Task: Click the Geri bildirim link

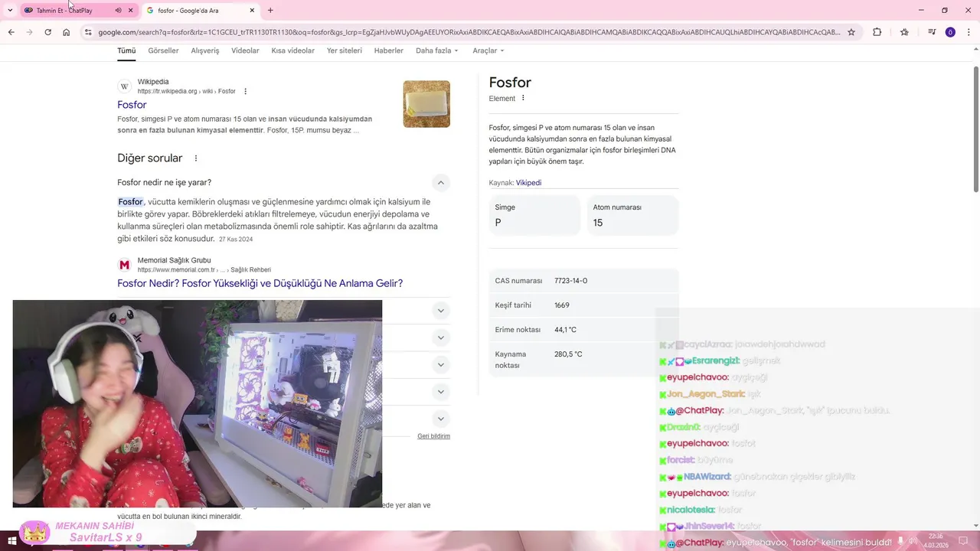Action: (433, 436)
